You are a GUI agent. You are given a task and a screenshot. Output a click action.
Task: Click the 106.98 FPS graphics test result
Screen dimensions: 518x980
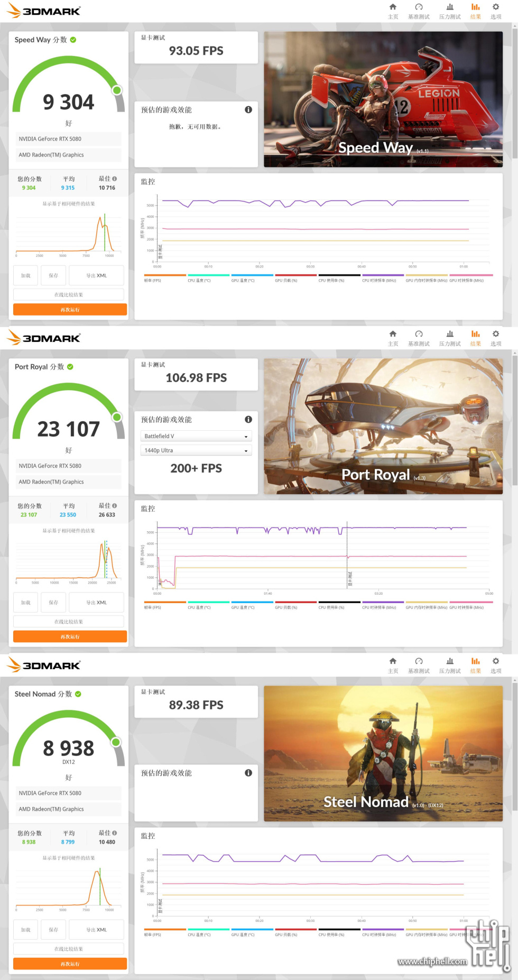[x=196, y=377]
